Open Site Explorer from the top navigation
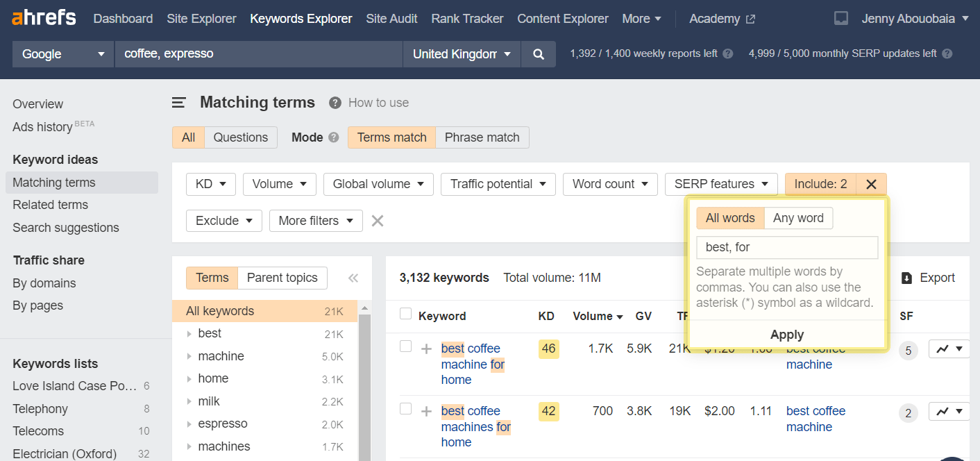 coord(201,19)
